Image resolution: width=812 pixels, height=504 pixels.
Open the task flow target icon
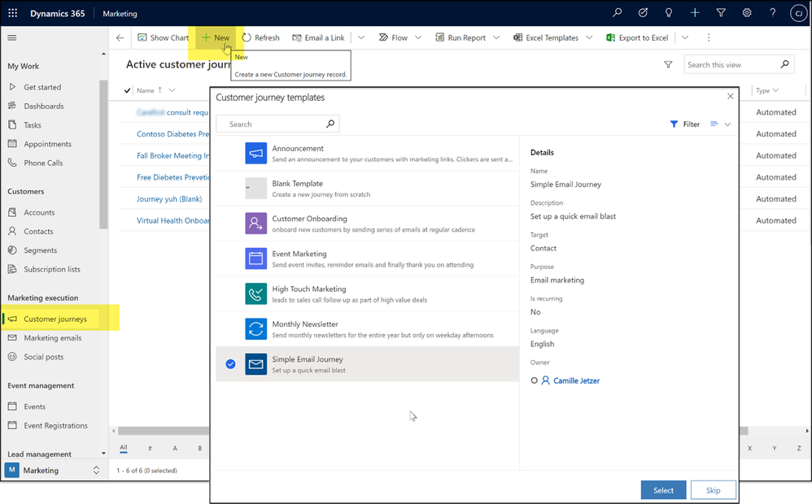[643, 13]
